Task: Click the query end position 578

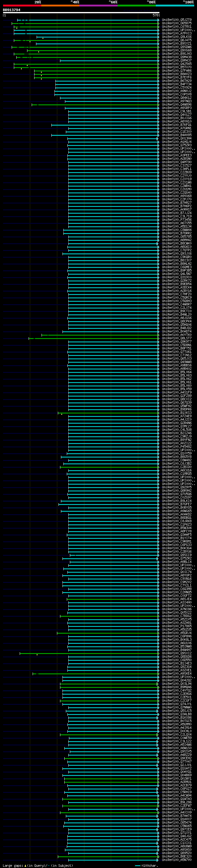Action: coord(155,15)
